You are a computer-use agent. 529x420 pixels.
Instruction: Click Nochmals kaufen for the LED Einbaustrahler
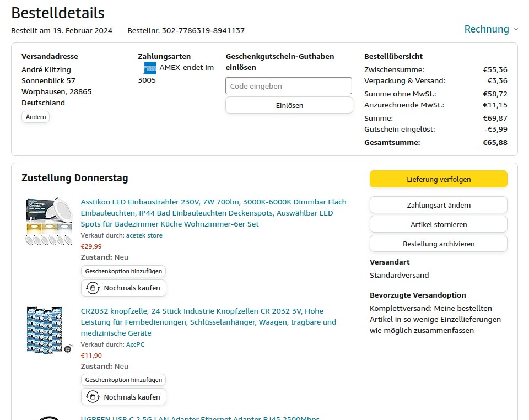click(x=124, y=288)
